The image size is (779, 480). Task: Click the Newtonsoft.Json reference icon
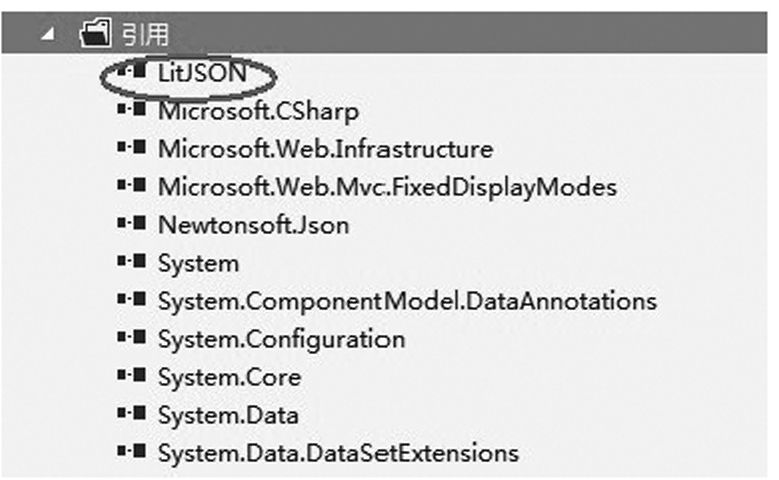(x=132, y=223)
